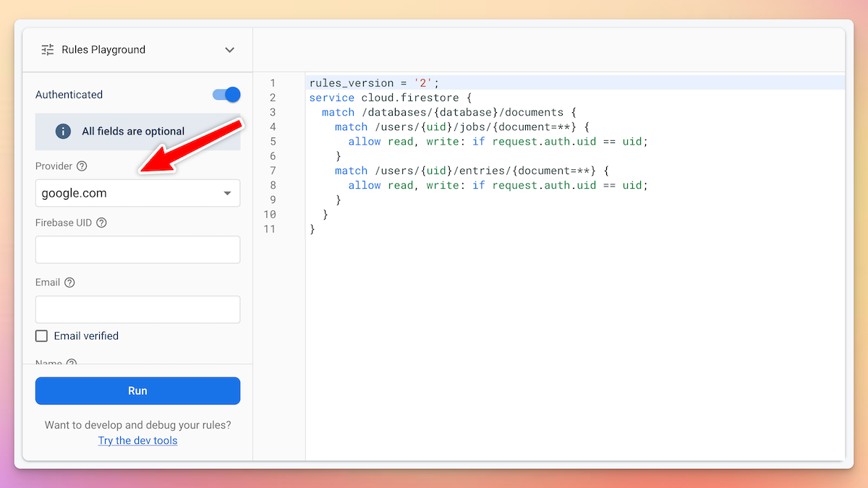Click the allow read, write rule on line 8
The image size is (868, 488).
[498, 185]
